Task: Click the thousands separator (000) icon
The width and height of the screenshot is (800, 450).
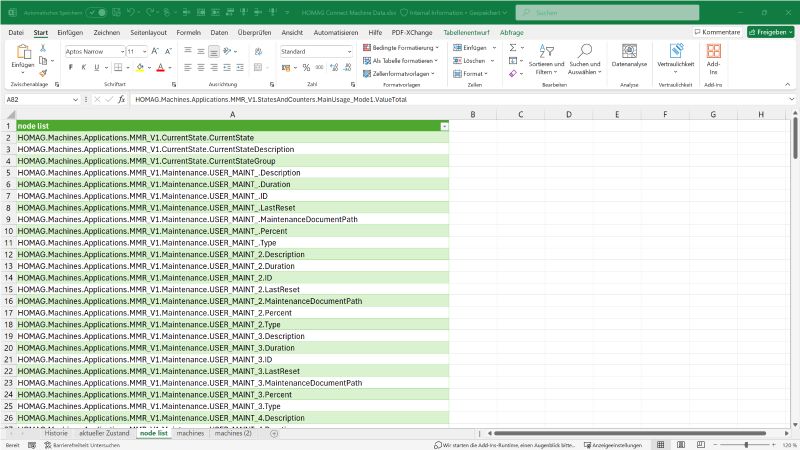Action: 319,67
